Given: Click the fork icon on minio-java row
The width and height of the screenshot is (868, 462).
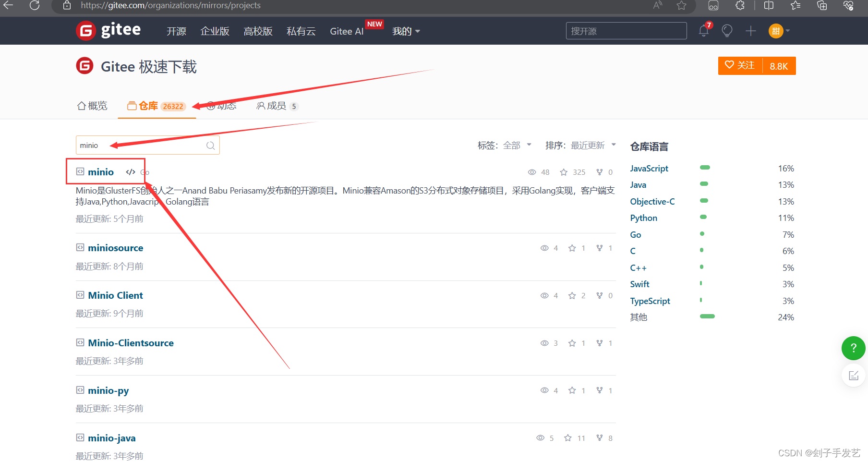Looking at the screenshot, I should tap(599, 438).
